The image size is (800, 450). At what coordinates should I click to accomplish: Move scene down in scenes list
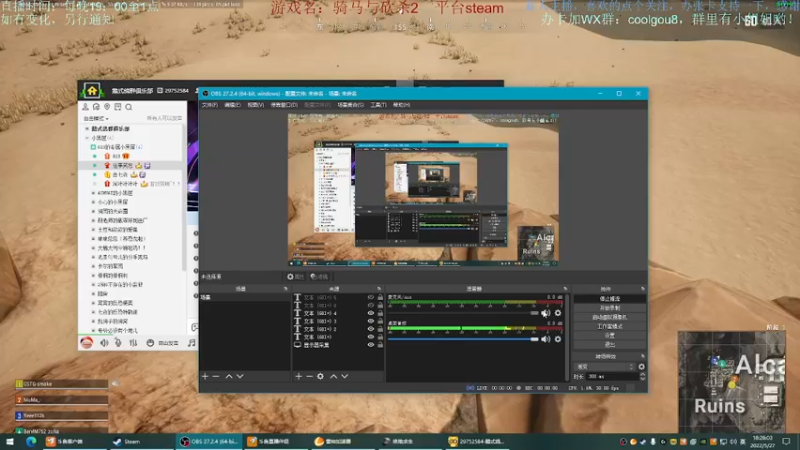coord(240,376)
